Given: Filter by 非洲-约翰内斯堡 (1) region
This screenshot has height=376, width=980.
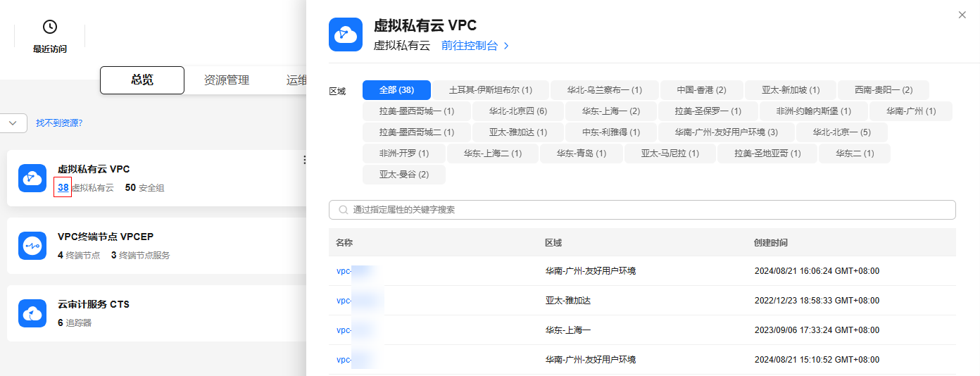Looking at the screenshot, I should [x=814, y=111].
